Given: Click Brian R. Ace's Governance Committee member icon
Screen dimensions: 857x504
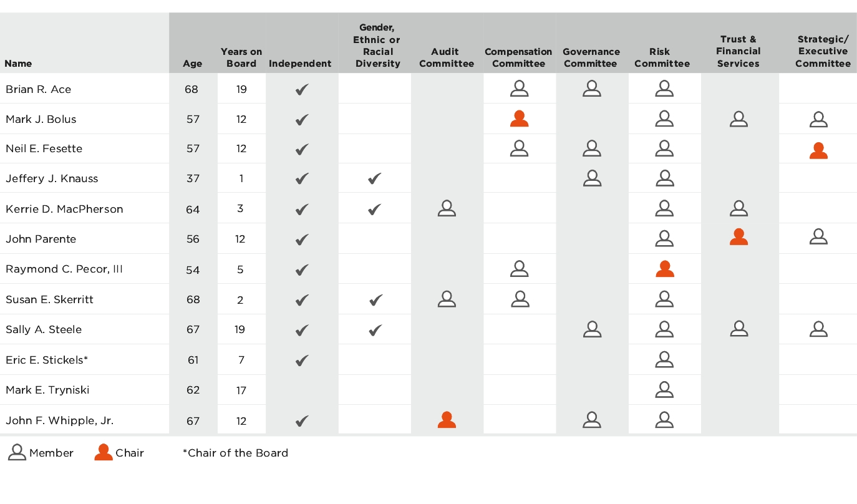Looking at the screenshot, I should pyautogui.click(x=591, y=89).
